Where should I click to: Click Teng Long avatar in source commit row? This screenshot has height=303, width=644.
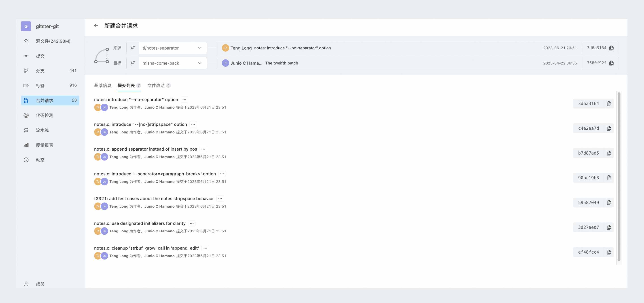(x=225, y=48)
